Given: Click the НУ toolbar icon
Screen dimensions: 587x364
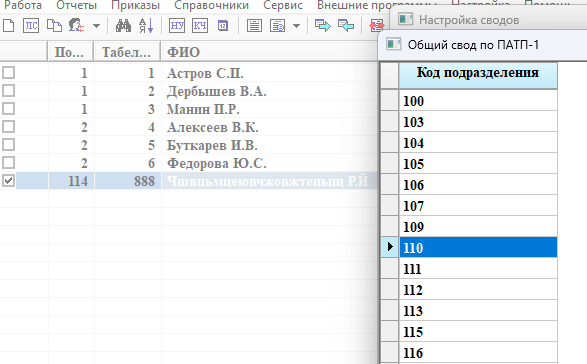Looking at the screenshot, I should (x=177, y=26).
